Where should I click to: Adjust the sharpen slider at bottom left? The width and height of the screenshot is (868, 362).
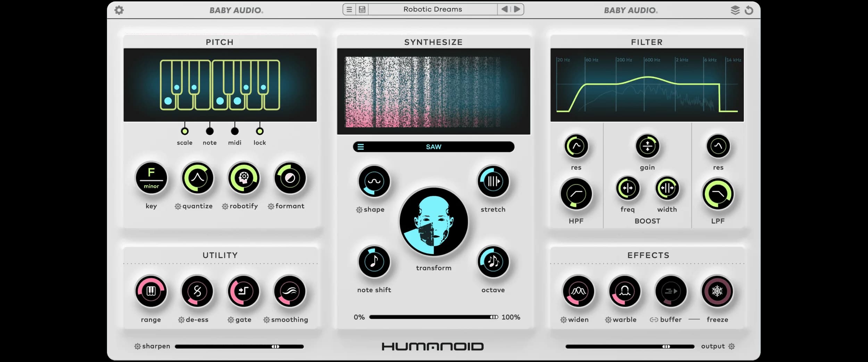coord(275,346)
